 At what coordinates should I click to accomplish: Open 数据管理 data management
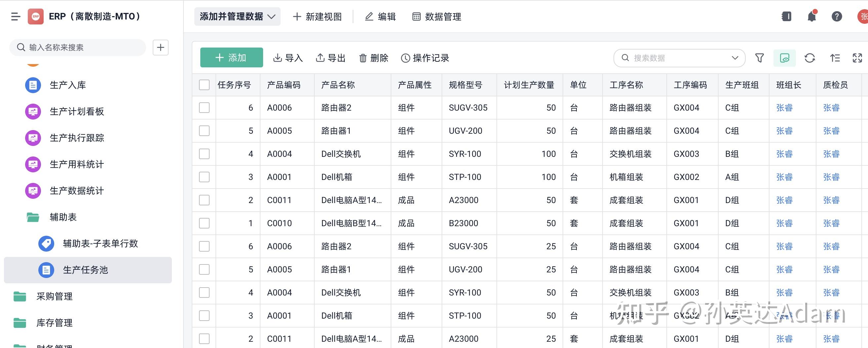pos(437,17)
